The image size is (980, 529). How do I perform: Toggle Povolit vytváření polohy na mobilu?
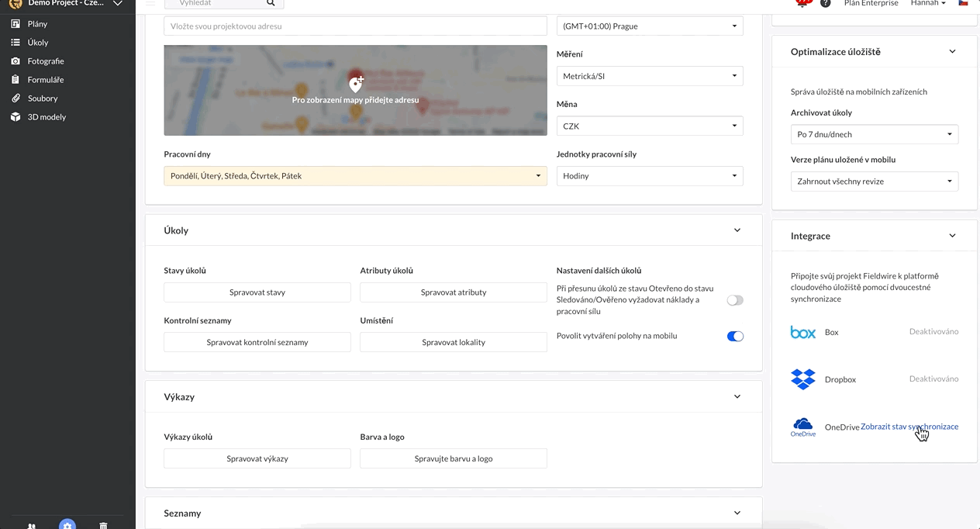735,337
